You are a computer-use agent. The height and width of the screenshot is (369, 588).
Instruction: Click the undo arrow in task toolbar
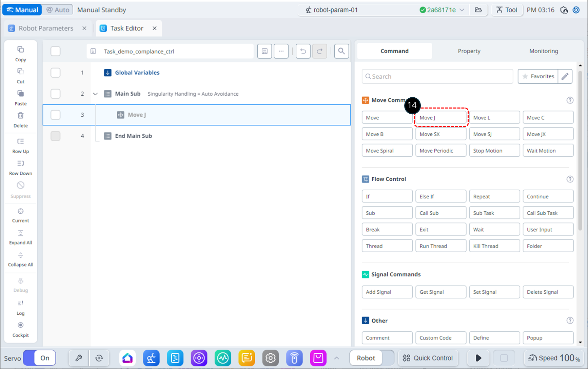coord(303,51)
